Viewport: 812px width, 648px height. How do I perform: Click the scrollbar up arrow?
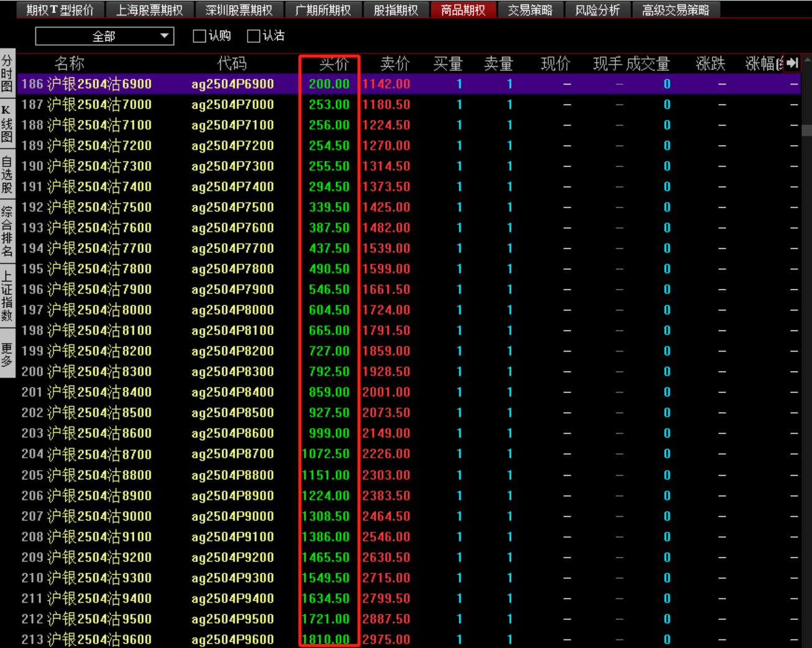807,61
